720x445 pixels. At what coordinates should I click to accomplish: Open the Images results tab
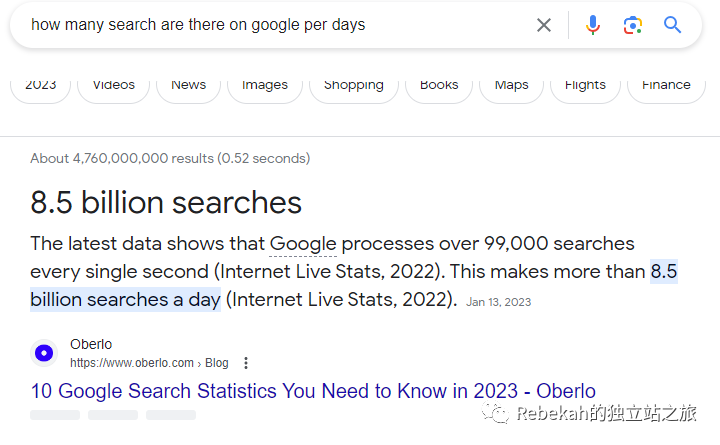tap(265, 86)
